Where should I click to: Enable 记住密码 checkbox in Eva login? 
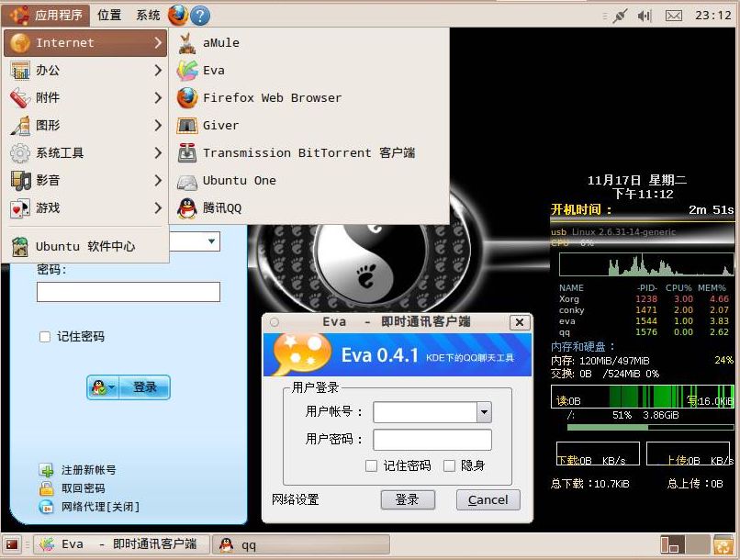pyautogui.click(x=372, y=466)
